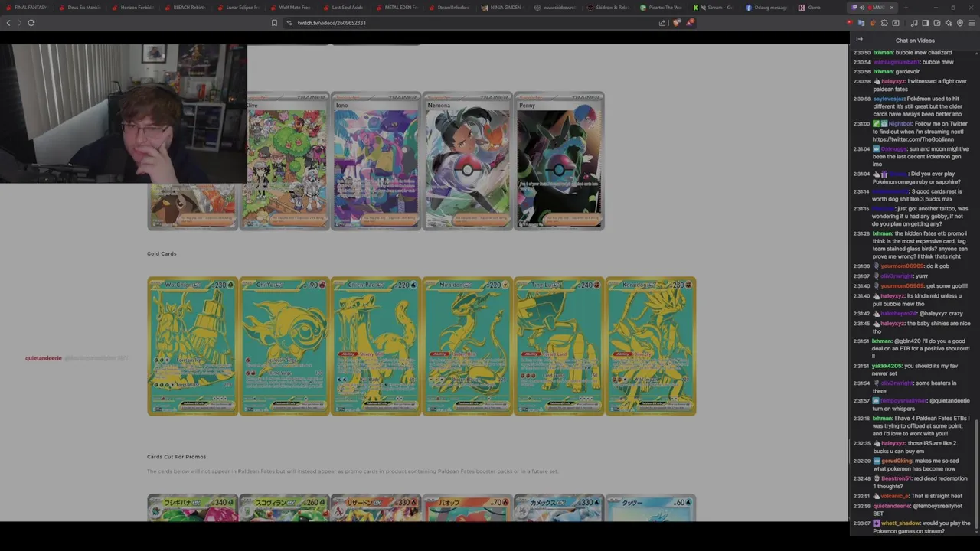The height and width of the screenshot is (551, 980).
Task: Close the active Twitch tab
Action: click(892, 8)
